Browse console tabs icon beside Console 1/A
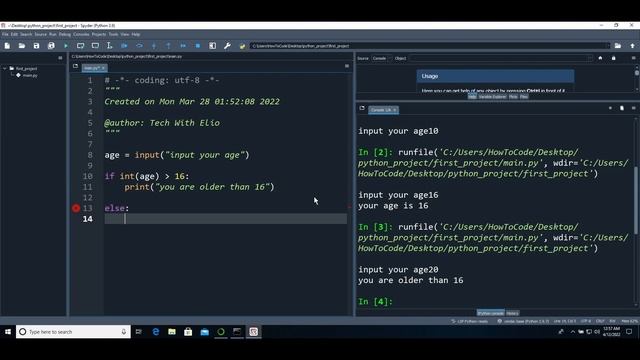This screenshot has width=640, height=360. (362, 108)
